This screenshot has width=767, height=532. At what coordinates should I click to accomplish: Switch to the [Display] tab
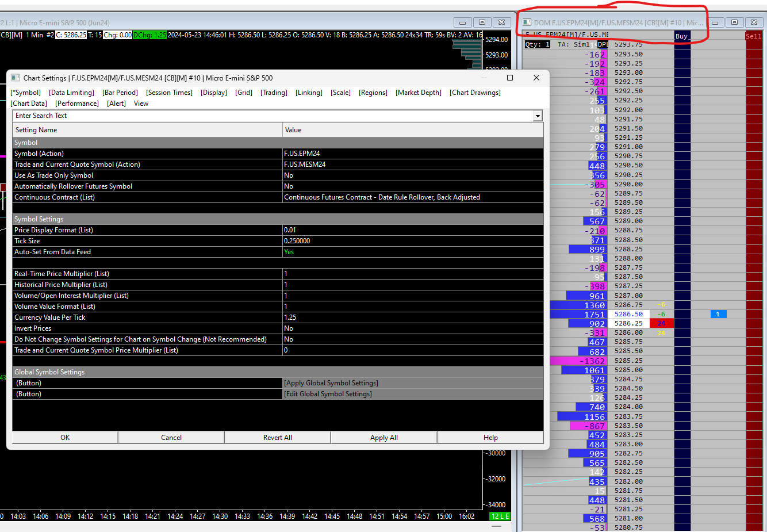pyautogui.click(x=214, y=93)
